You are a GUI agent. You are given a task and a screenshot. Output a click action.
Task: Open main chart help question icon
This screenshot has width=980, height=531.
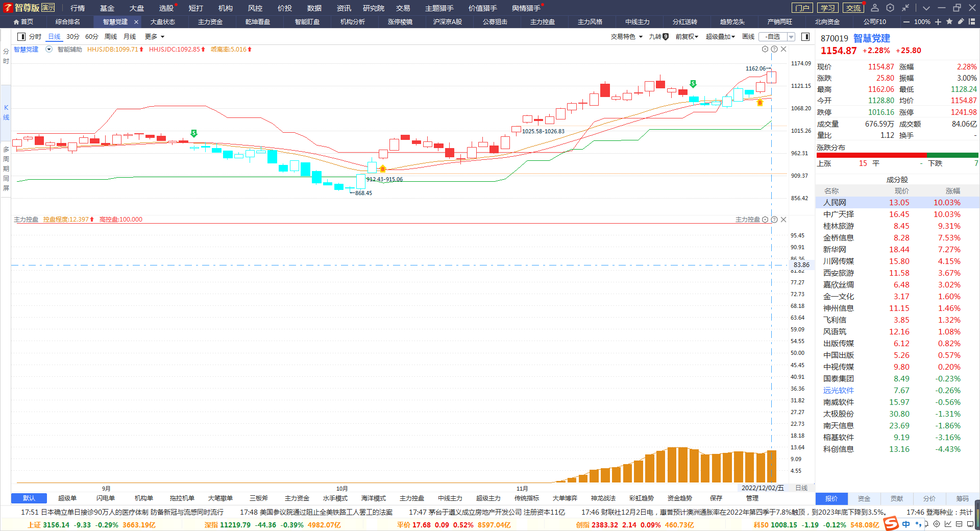point(774,49)
